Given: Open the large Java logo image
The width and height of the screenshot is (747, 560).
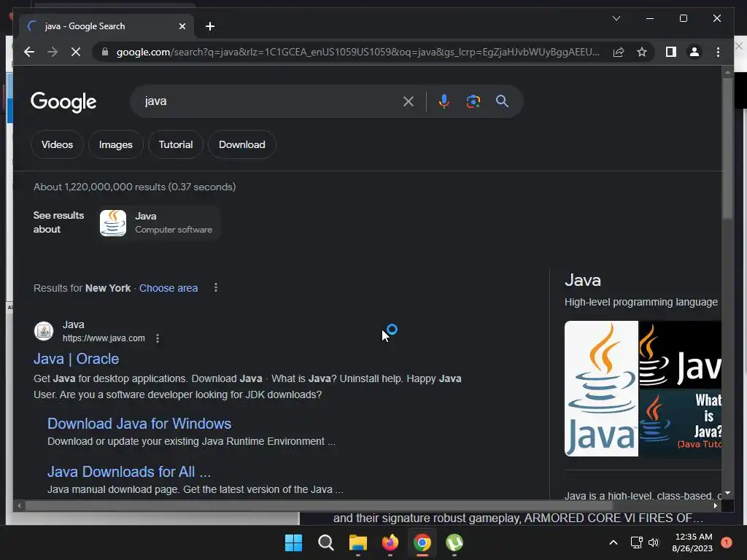Looking at the screenshot, I should [x=601, y=389].
